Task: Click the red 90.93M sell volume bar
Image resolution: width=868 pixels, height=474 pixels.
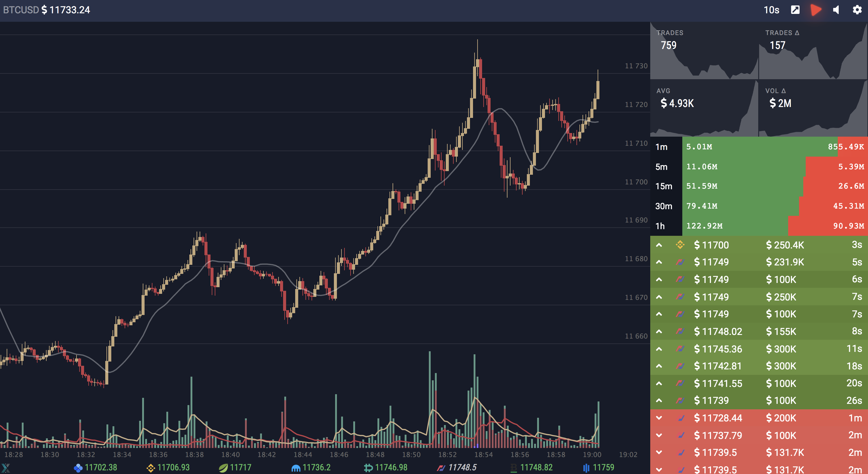Action: tap(828, 226)
